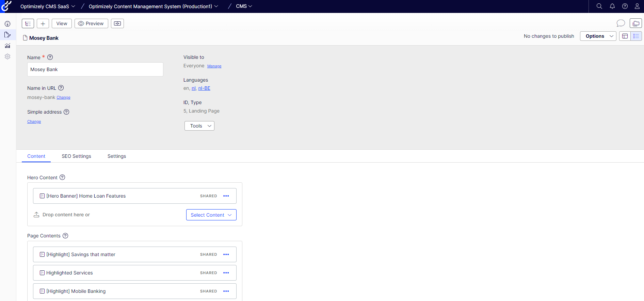644x301 pixels.
Task: Expand the Select Content dropdown
Action: [211, 215]
